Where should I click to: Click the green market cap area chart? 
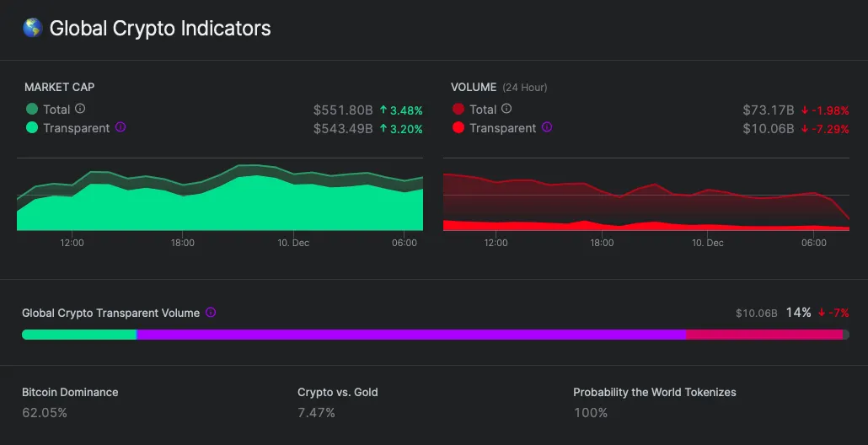220,198
